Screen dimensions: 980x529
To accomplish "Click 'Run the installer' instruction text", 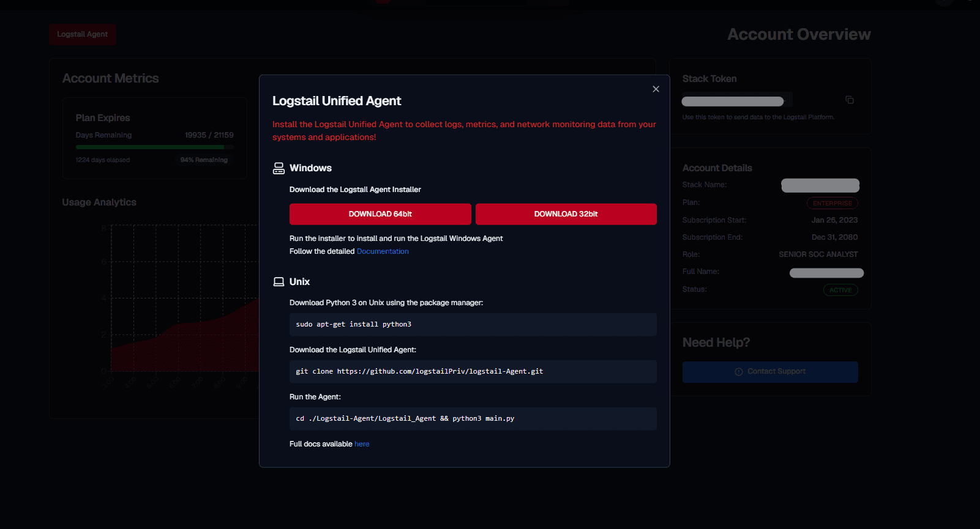I will [x=396, y=239].
